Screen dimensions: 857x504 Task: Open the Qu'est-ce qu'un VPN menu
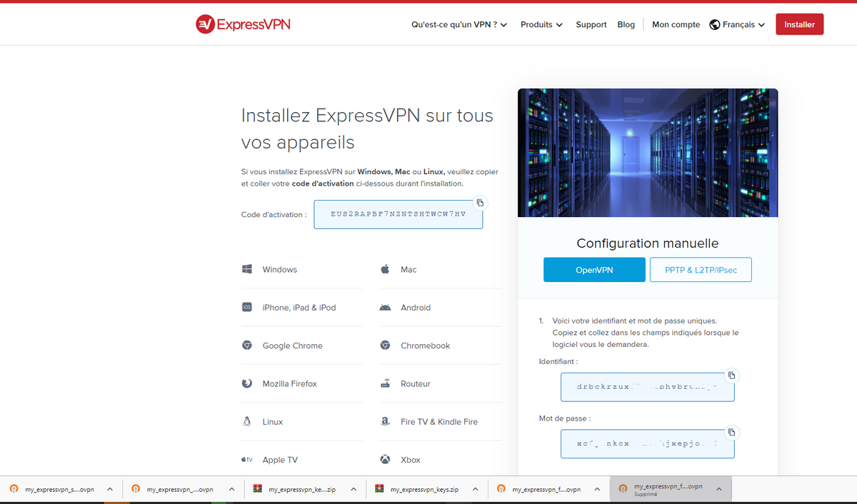click(x=459, y=24)
